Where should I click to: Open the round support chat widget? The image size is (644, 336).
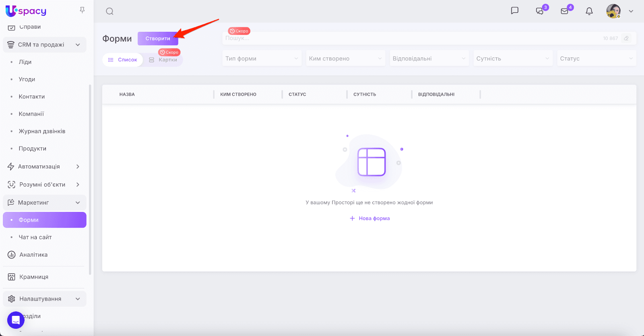[x=16, y=320]
